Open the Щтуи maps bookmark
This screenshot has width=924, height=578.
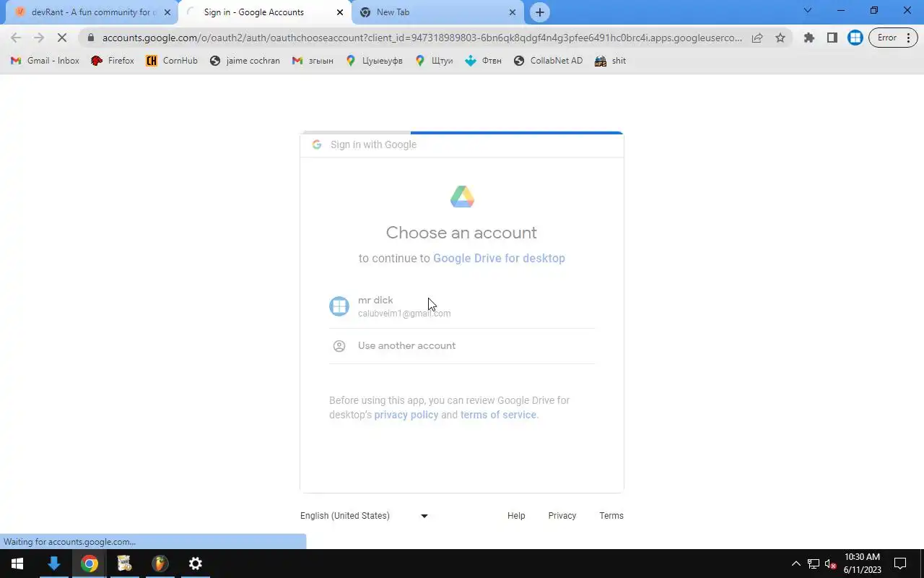[434, 61]
